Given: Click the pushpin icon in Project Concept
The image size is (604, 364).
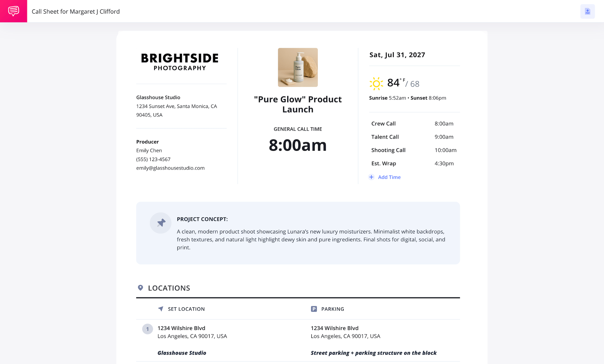Looking at the screenshot, I should coord(161,223).
